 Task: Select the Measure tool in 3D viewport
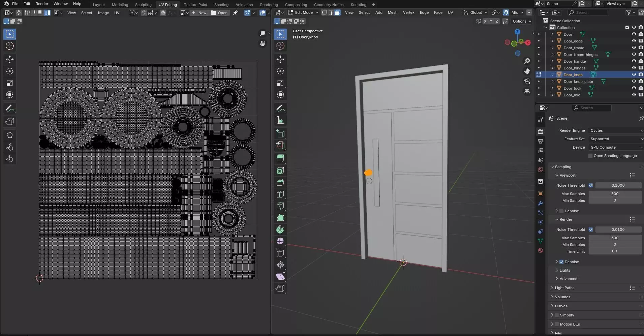point(280,120)
